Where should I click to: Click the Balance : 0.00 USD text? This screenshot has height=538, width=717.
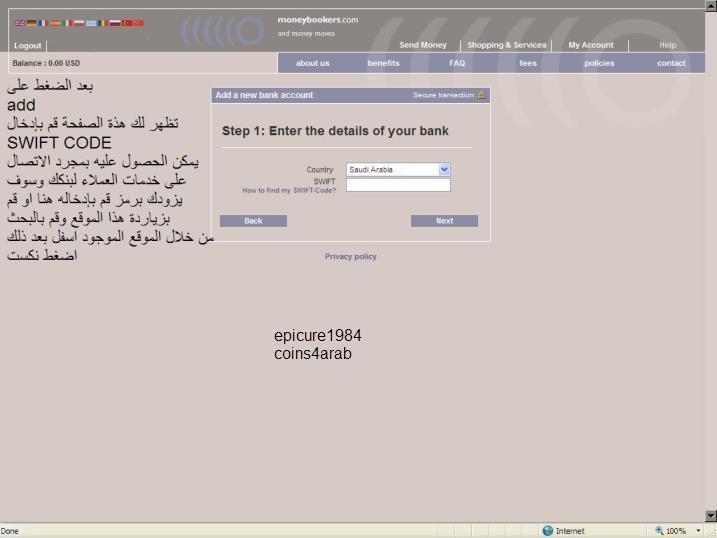(x=46, y=63)
